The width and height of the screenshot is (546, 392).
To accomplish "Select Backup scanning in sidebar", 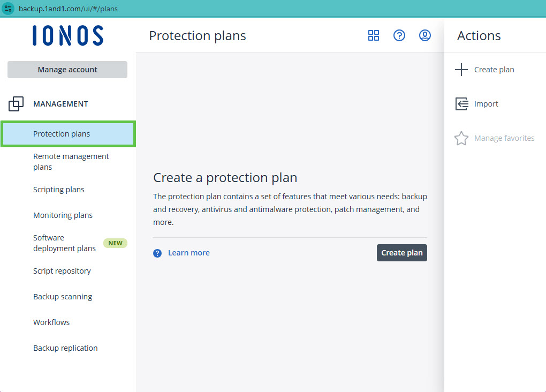I will coord(63,297).
